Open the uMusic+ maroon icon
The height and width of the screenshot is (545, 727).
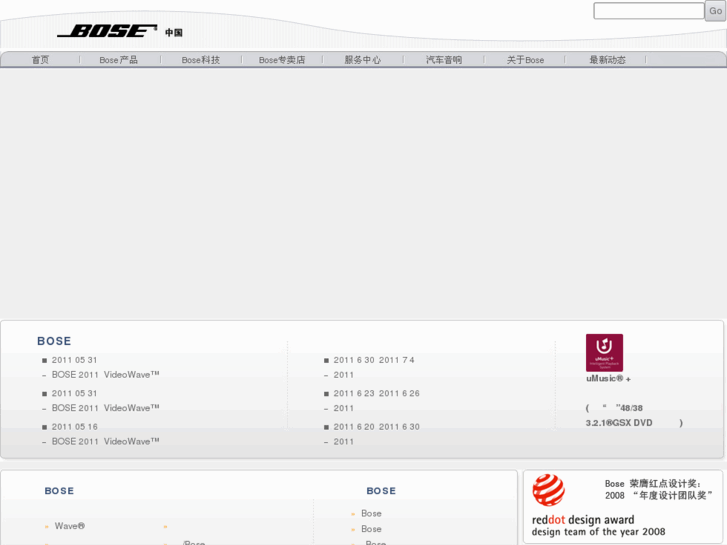[604, 353]
